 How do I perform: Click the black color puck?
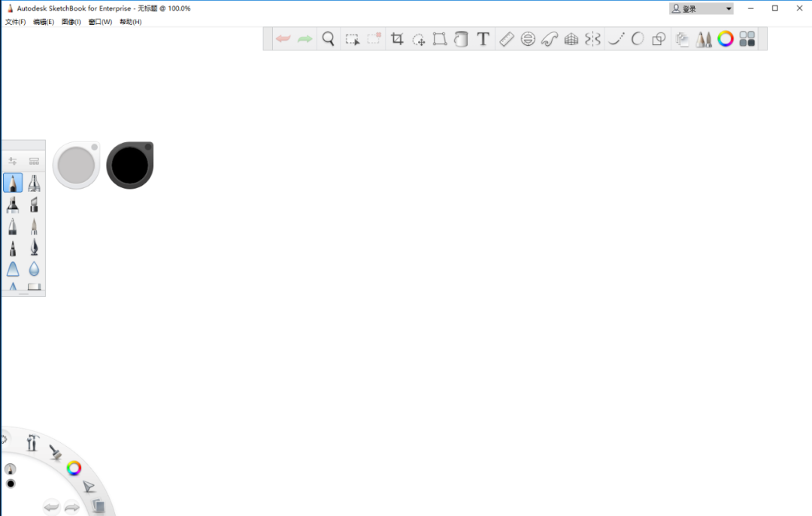tap(130, 165)
